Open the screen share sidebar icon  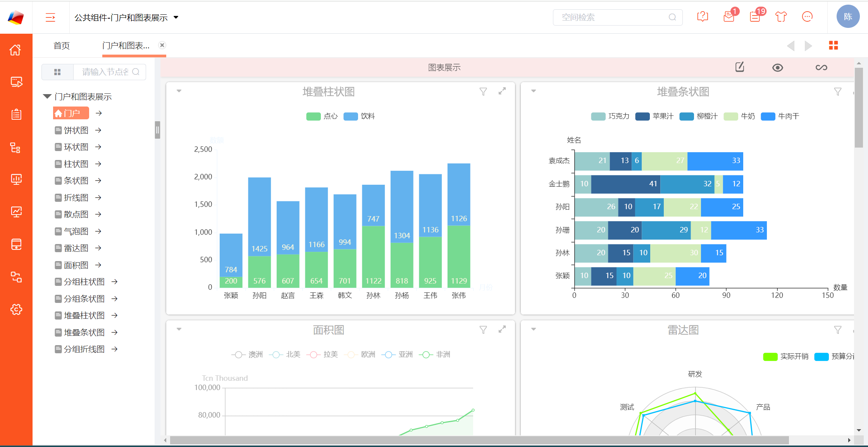click(16, 82)
